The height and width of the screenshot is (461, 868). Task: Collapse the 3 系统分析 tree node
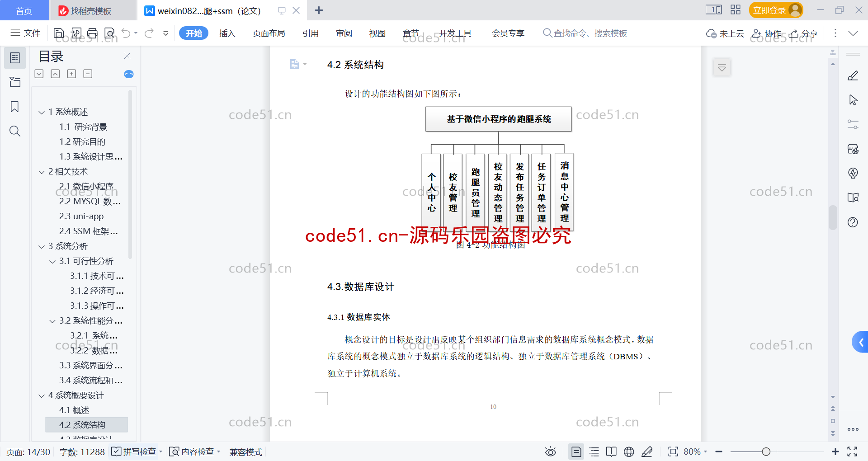pyautogui.click(x=42, y=246)
